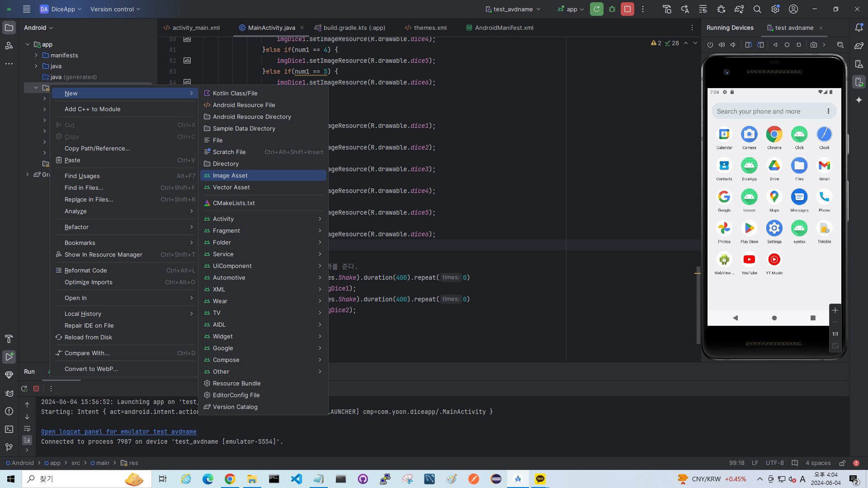Click the emulator zoom in plus button
Screen dimensions: 868x488
coord(835,310)
